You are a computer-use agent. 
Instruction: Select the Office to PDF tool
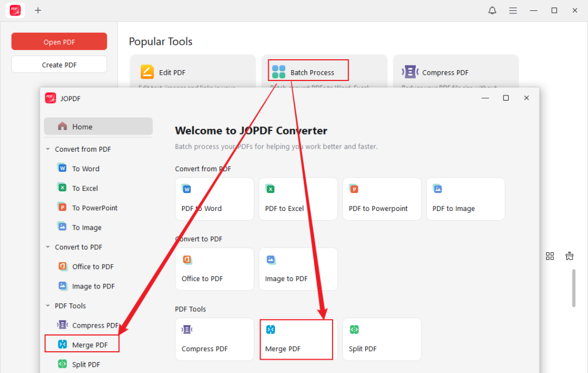pyautogui.click(x=214, y=269)
